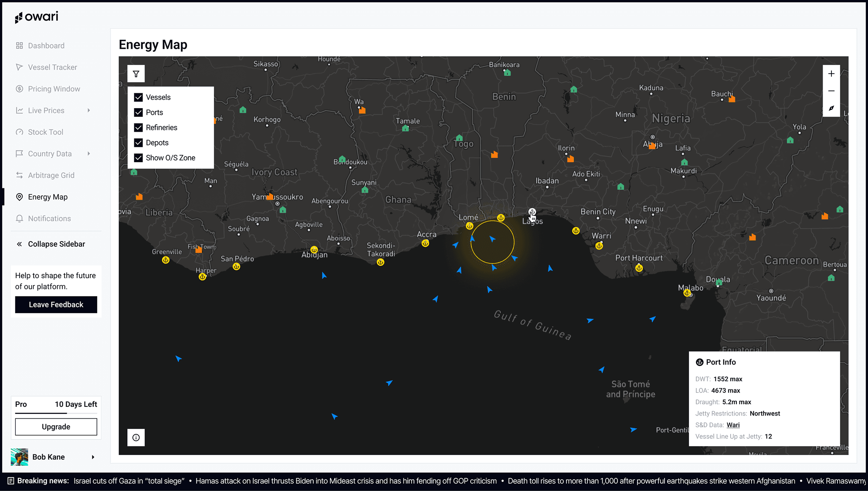The width and height of the screenshot is (868, 491).
Task: Click the Upgrade button
Action: click(56, 426)
